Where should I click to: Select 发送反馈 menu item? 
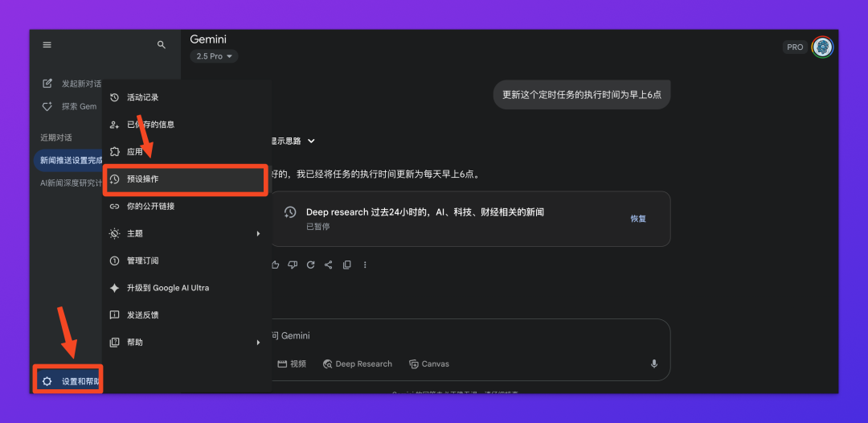pos(187,315)
